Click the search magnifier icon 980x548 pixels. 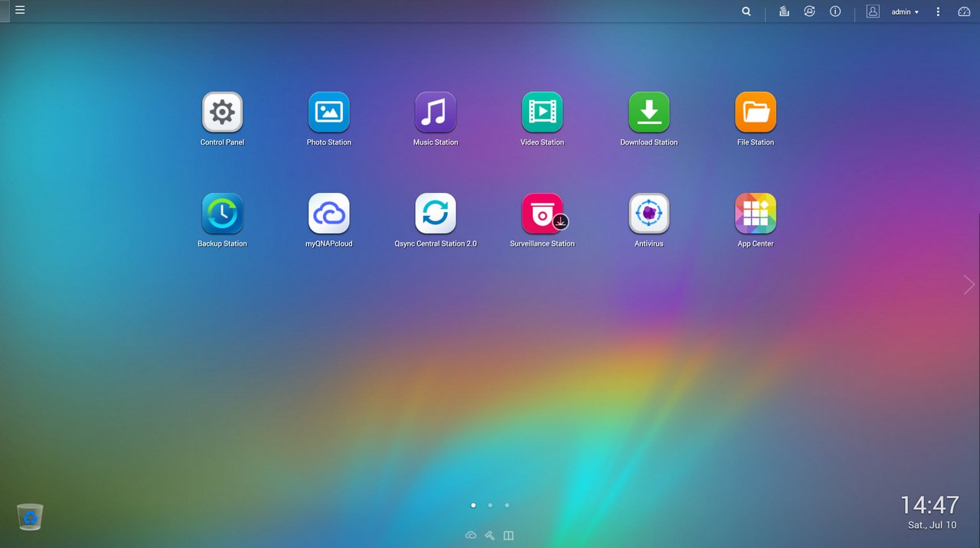pyautogui.click(x=746, y=11)
